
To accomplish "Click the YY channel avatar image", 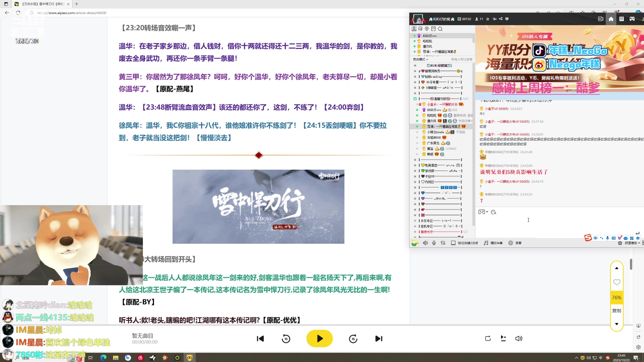I will tap(418, 19).
